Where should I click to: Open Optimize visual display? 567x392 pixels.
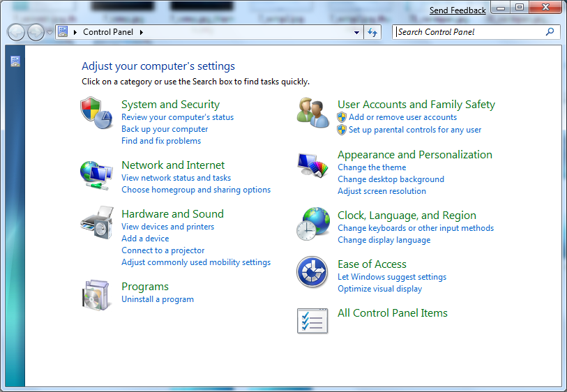click(x=379, y=289)
